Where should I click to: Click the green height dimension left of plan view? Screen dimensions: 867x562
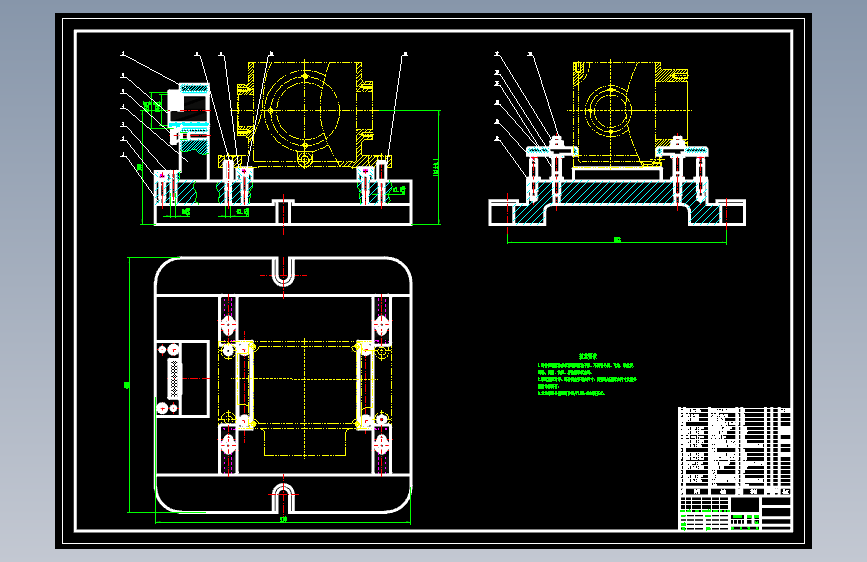point(128,385)
